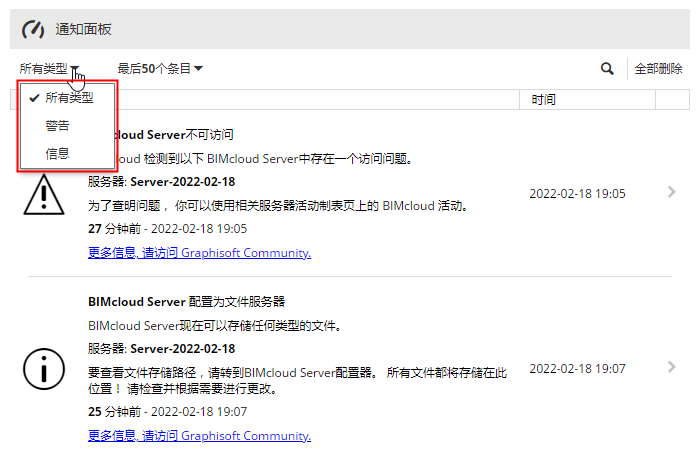Click timestamp 2022-02-18 19:07 in time column
This screenshot has height=468, width=700.
(577, 369)
